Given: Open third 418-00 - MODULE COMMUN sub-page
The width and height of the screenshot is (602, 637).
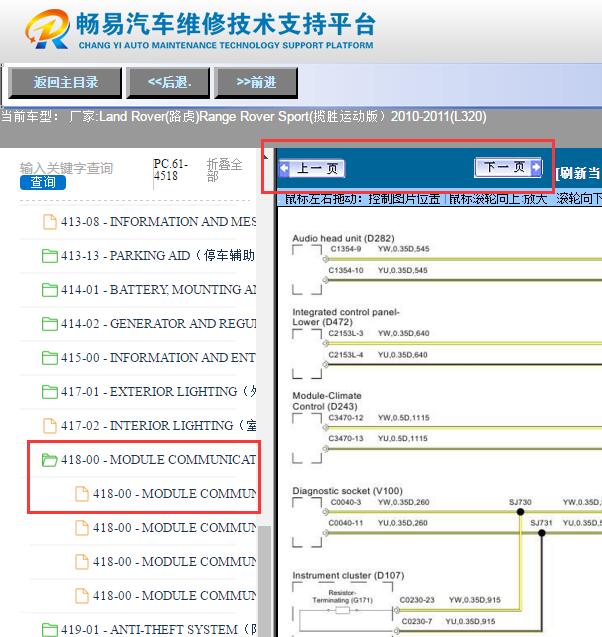Looking at the screenshot, I should click(175, 562).
